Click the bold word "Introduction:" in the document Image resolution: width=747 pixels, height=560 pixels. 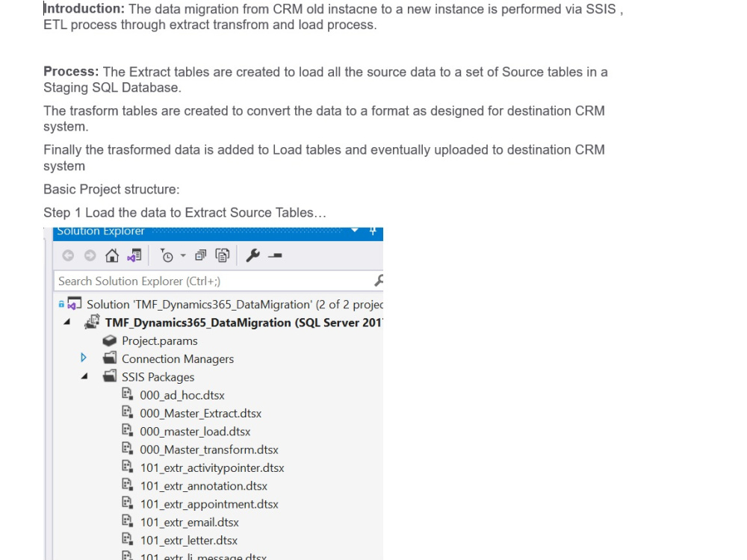click(84, 8)
